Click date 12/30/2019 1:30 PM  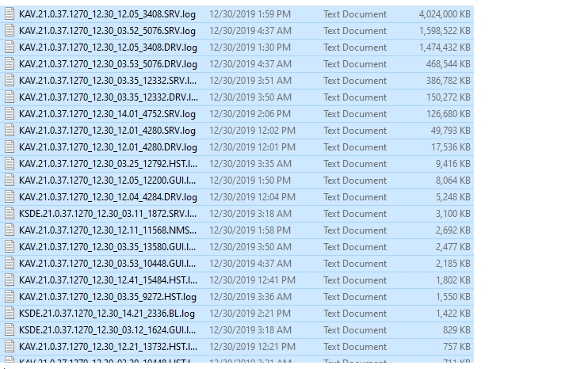coord(250,48)
